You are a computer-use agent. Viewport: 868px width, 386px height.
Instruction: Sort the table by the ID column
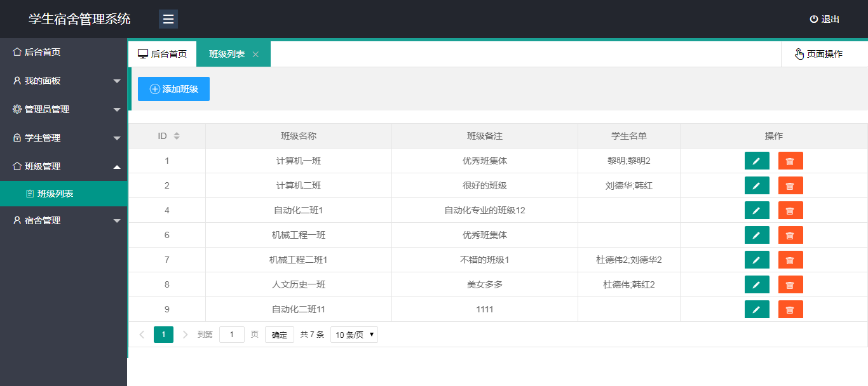tap(166, 135)
